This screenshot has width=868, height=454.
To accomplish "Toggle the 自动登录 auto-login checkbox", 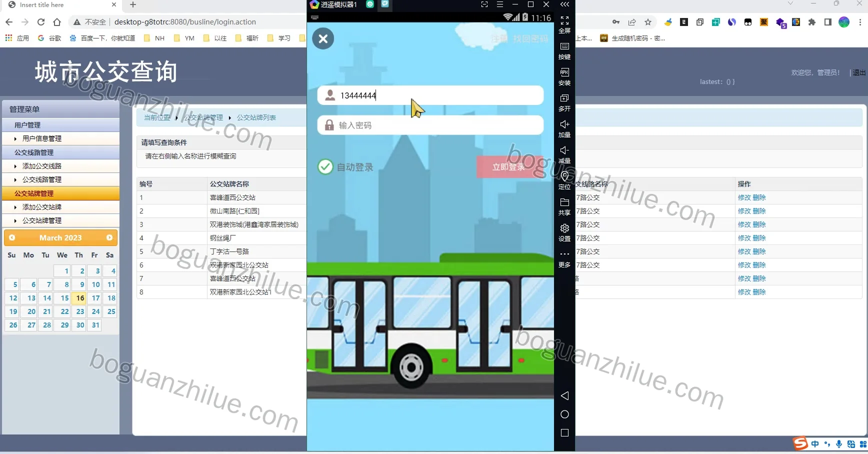I will coord(325,166).
